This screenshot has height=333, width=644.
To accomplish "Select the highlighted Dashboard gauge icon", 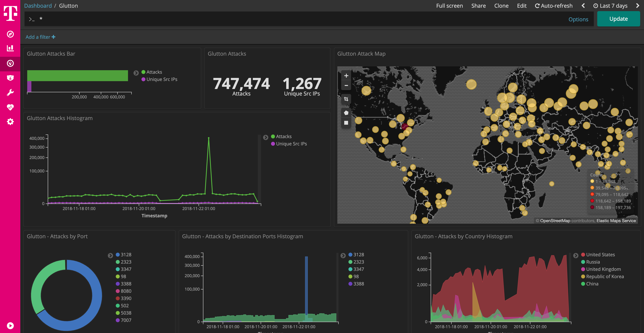I will coord(10,63).
